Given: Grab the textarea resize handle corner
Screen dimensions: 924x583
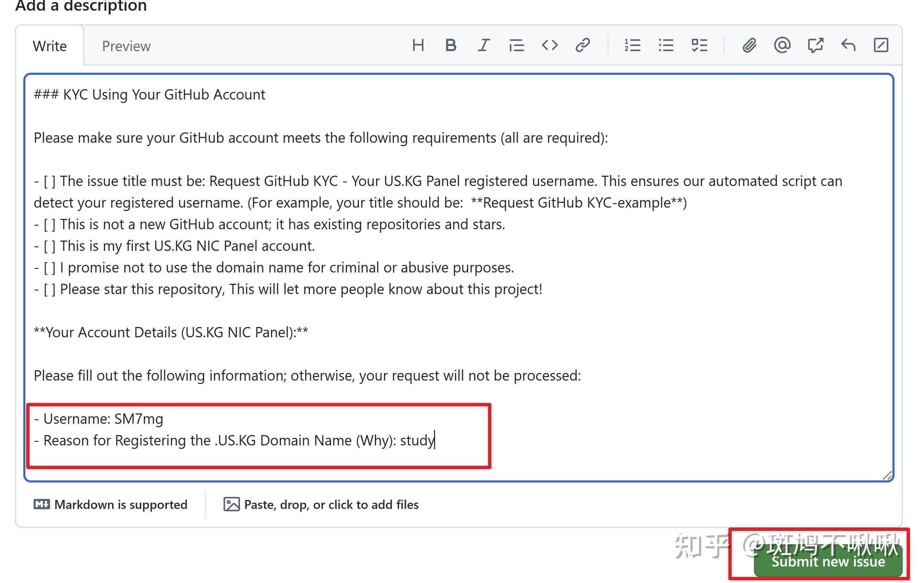Looking at the screenshot, I should (x=887, y=476).
